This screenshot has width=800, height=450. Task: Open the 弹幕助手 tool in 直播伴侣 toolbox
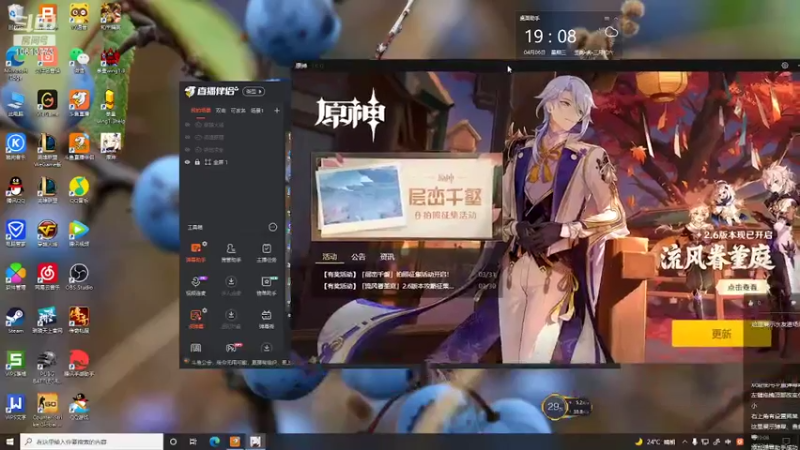click(x=196, y=253)
